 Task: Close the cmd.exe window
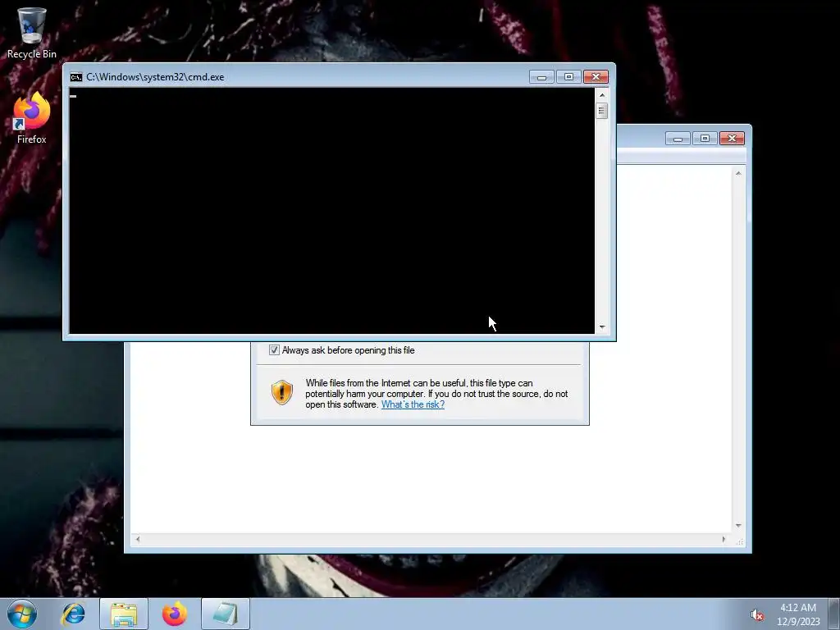pos(596,77)
